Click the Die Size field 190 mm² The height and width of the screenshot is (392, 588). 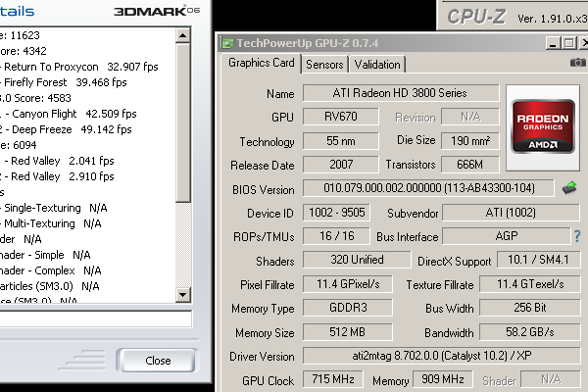point(469,141)
